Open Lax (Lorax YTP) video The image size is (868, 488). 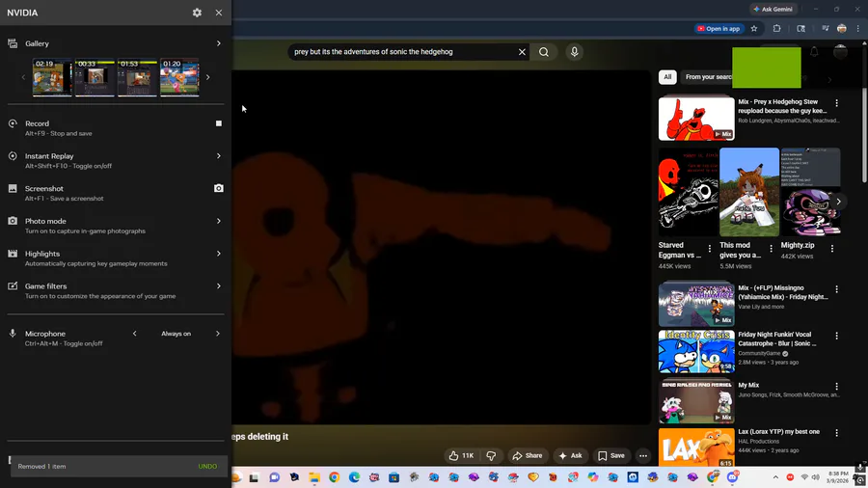696,447
